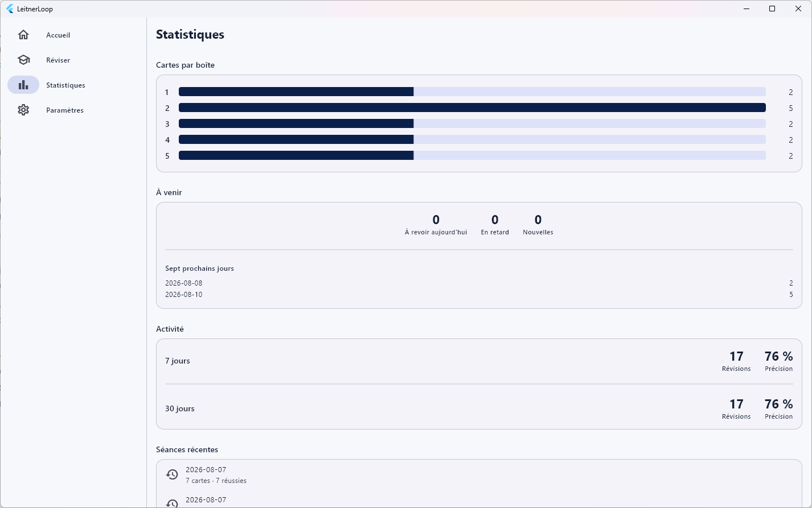Click the count '5' for box 2
The image size is (812, 508).
pos(791,108)
